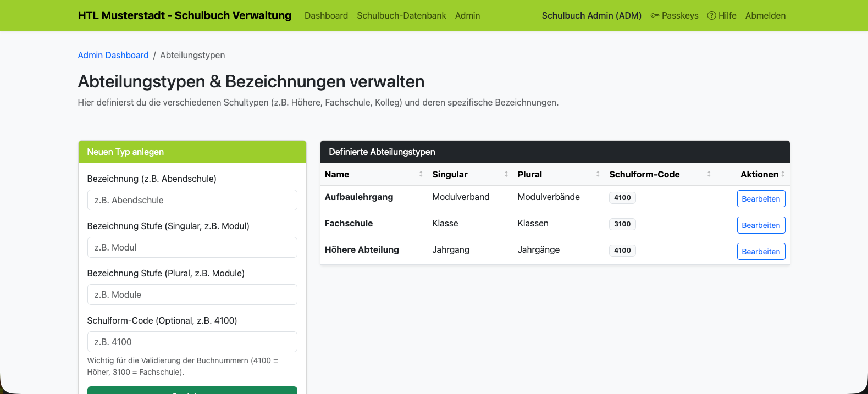The image size is (868, 394).
Task: Open the Hilfe page
Action: pos(722,15)
